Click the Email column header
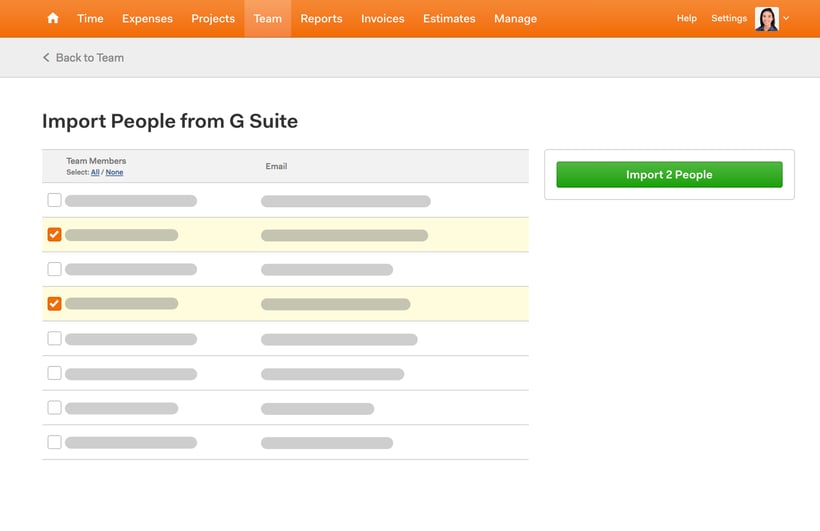 [276, 166]
